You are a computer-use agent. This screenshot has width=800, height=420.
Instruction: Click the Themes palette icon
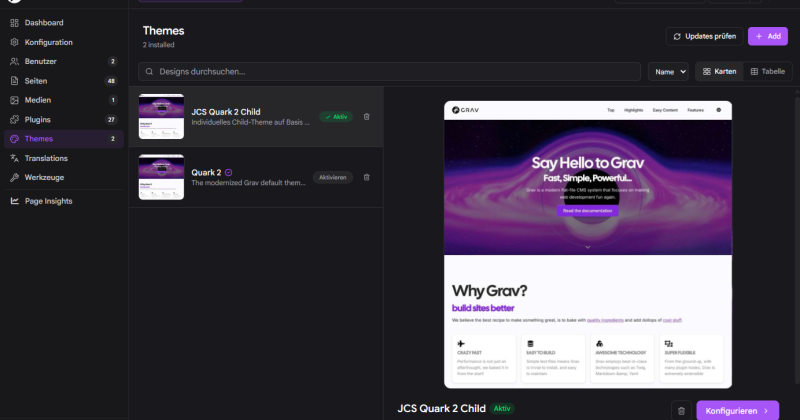(x=14, y=139)
